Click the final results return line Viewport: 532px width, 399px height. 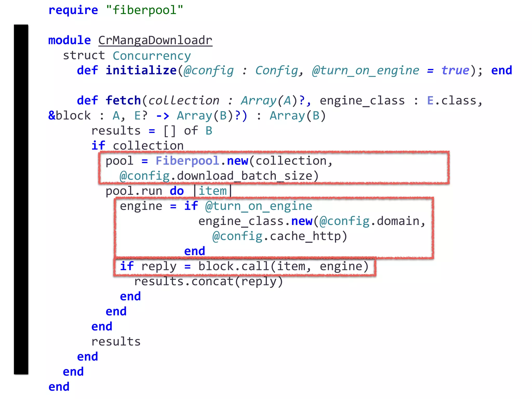[116, 342]
